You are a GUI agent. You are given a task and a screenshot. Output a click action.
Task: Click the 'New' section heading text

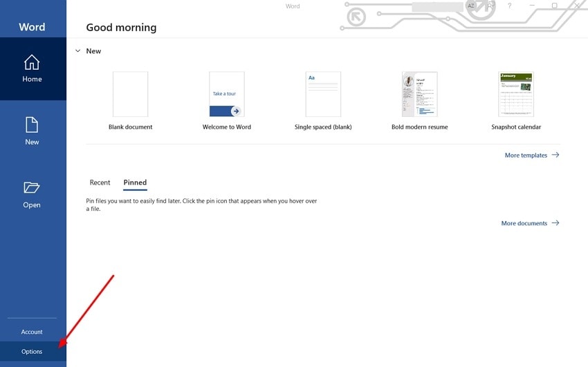(x=93, y=51)
